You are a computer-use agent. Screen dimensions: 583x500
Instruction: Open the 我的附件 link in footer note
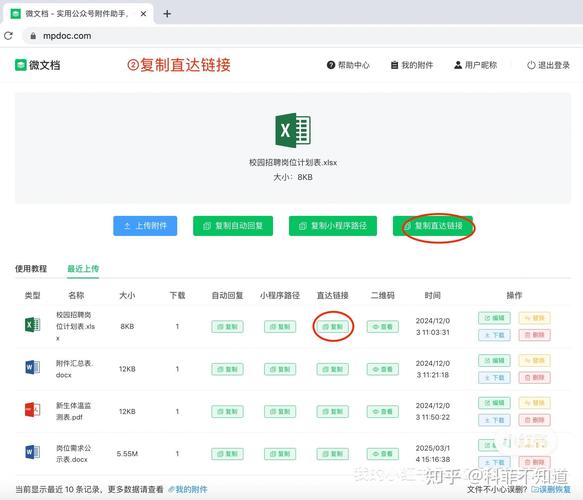[188, 489]
